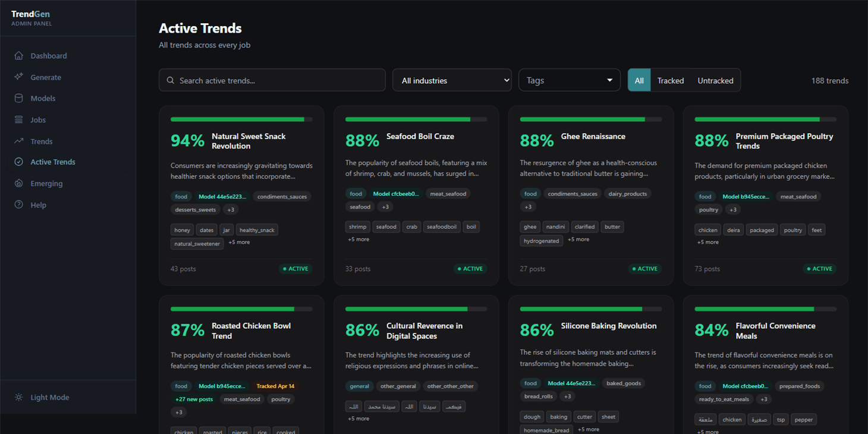This screenshot has height=434, width=868.
Task: Expand +5 more keywords on Natural Sweet Snack
Action: coord(239,243)
